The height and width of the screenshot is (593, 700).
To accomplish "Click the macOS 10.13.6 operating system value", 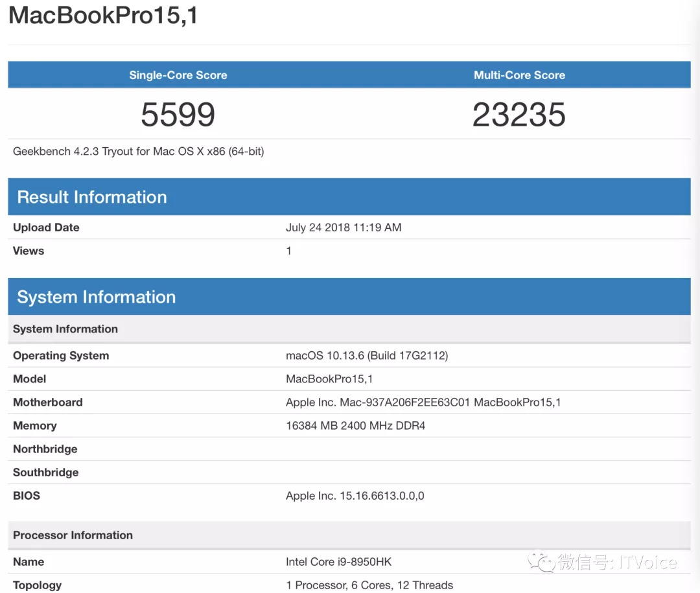I will (x=367, y=355).
